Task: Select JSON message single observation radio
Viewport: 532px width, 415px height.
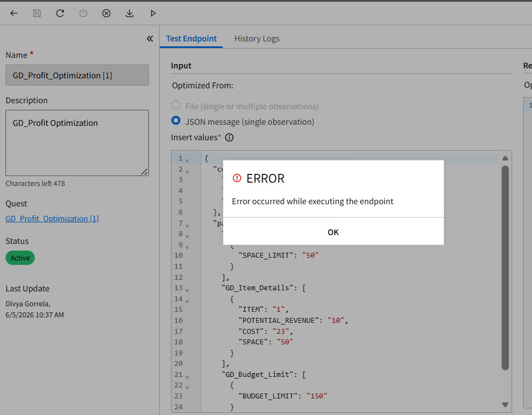Action: [x=176, y=120]
